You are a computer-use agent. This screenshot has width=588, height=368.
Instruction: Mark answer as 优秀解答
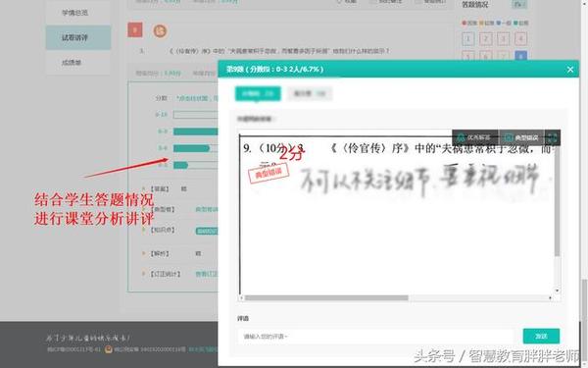(475, 137)
